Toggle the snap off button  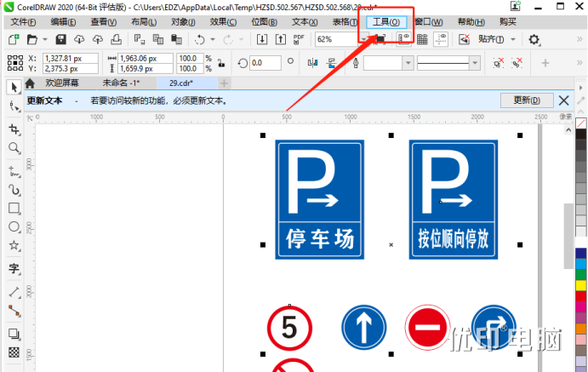tap(465, 39)
